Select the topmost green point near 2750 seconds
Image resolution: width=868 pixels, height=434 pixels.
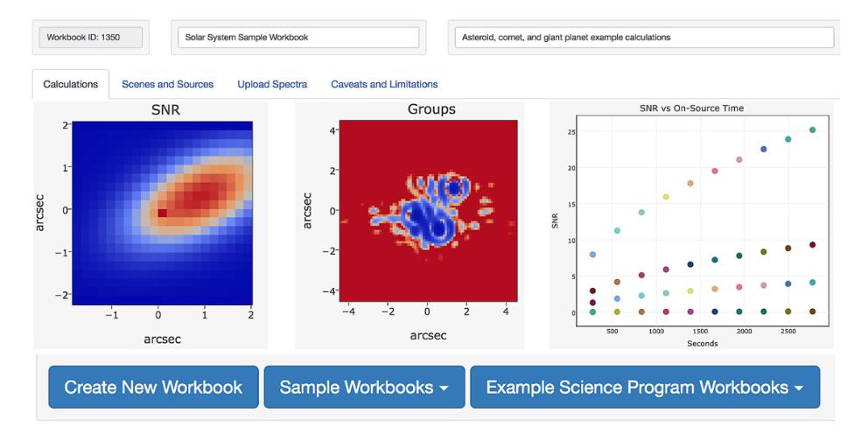(x=812, y=130)
